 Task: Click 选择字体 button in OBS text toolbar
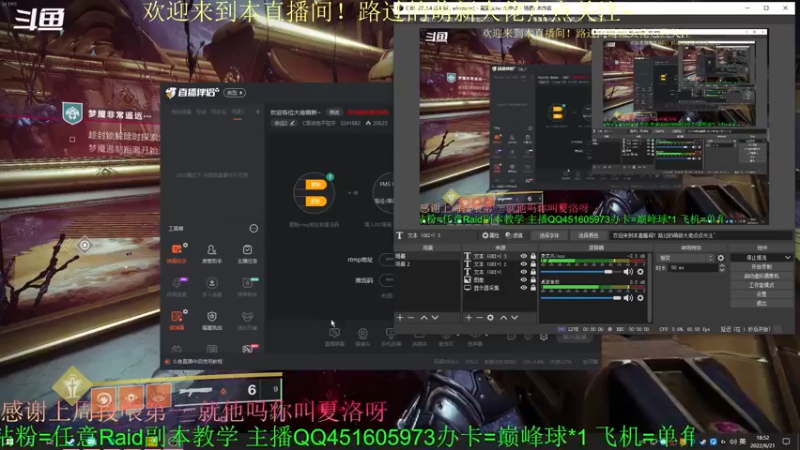coord(549,235)
